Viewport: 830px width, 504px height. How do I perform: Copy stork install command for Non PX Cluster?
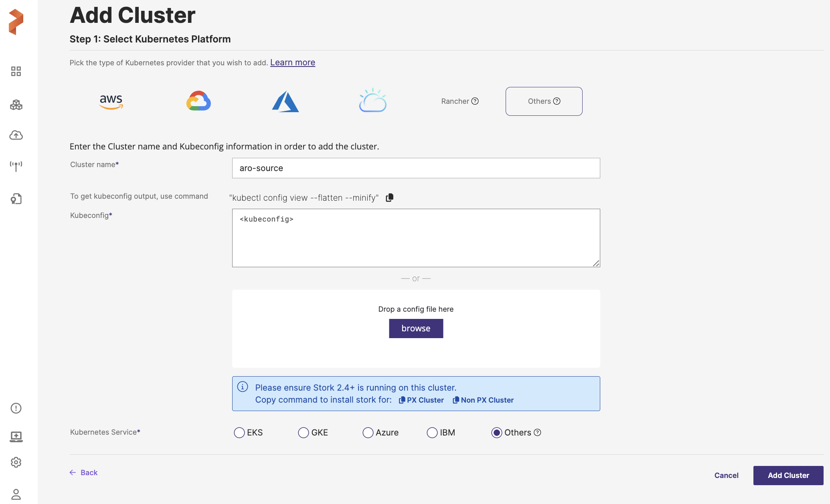point(483,400)
